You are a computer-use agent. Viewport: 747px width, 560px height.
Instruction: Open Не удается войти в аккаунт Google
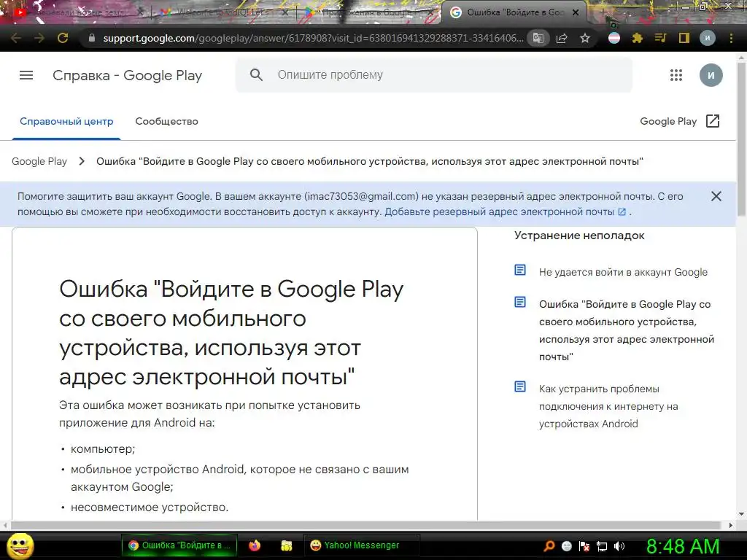point(623,273)
